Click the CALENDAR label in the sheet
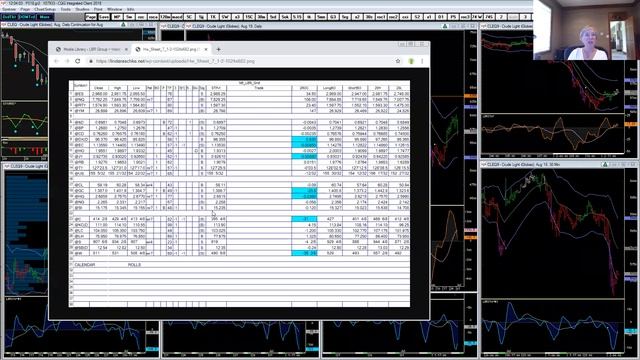640x360 pixels. 84,265
